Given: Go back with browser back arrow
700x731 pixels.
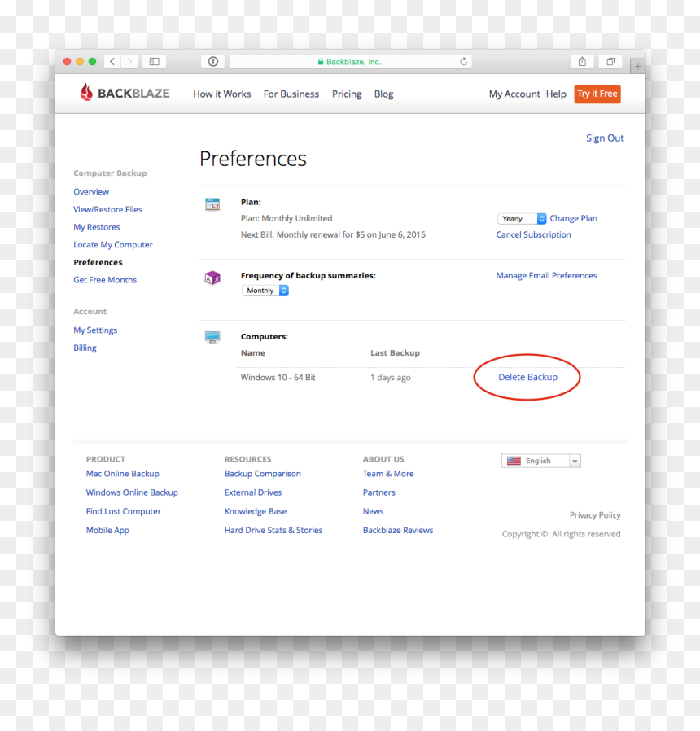Looking at the screenshot, I should click(112, 62).
